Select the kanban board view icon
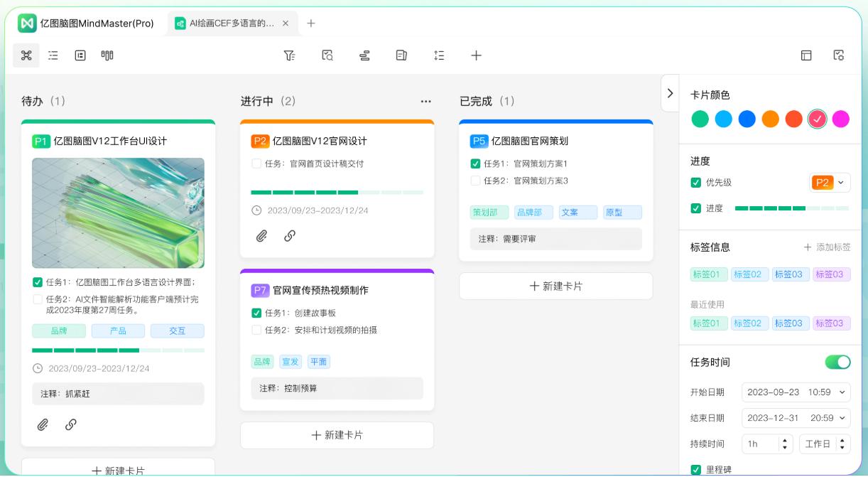868x477 pixels. coord(107,55)
